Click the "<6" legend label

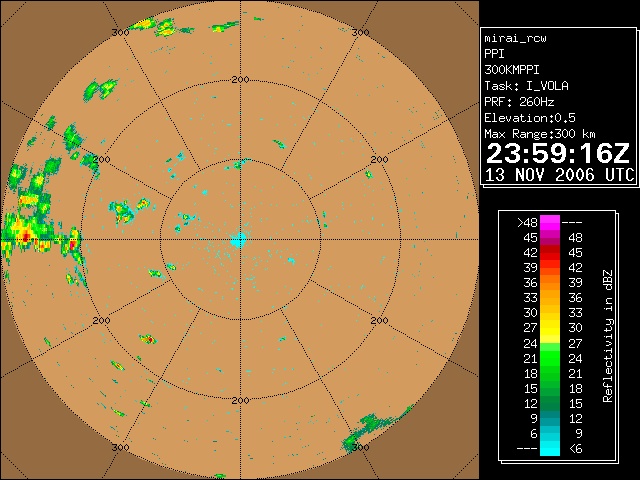(x=576, y=449)
